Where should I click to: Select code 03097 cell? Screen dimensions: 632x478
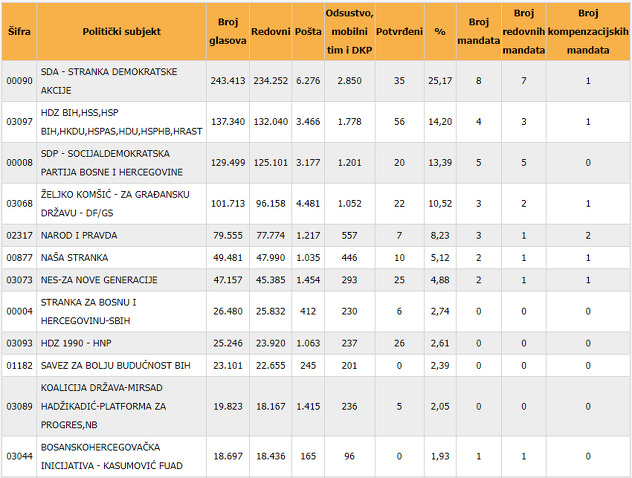pos(19,122)
